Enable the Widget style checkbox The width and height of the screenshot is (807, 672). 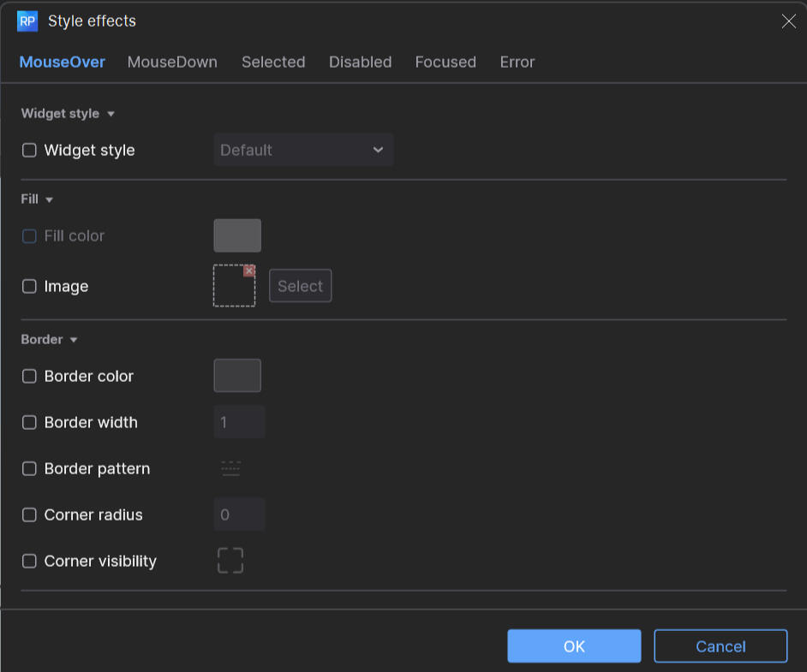pos(29,151)
